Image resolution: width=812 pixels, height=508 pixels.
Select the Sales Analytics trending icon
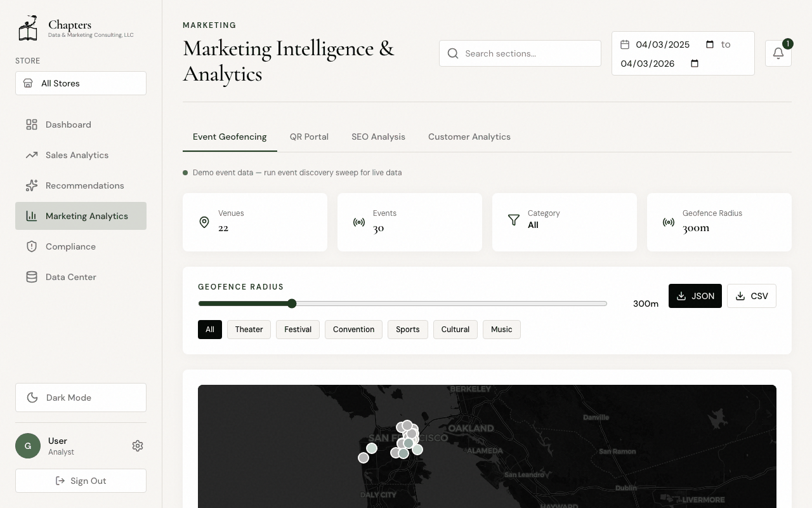31,155
